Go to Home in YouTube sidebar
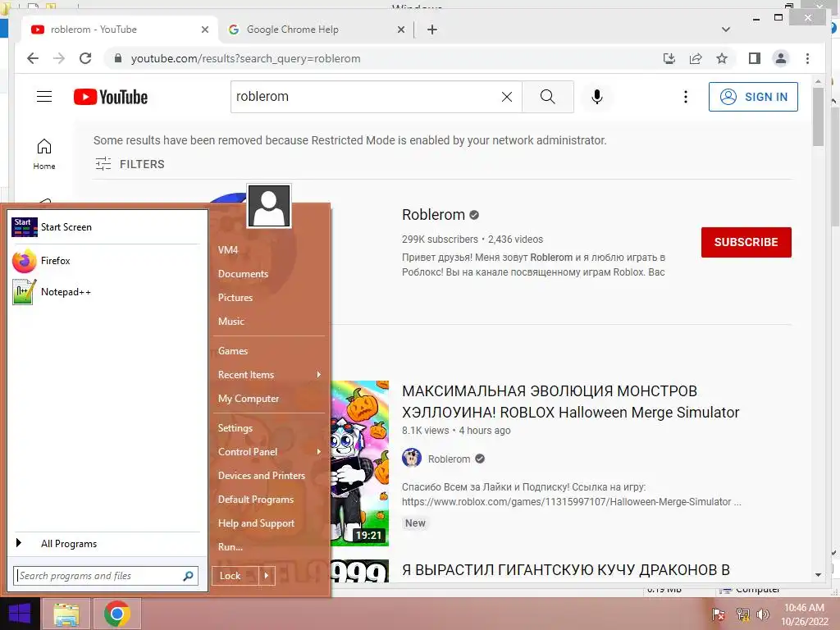840x630 pixels. (x=44, y=154)
